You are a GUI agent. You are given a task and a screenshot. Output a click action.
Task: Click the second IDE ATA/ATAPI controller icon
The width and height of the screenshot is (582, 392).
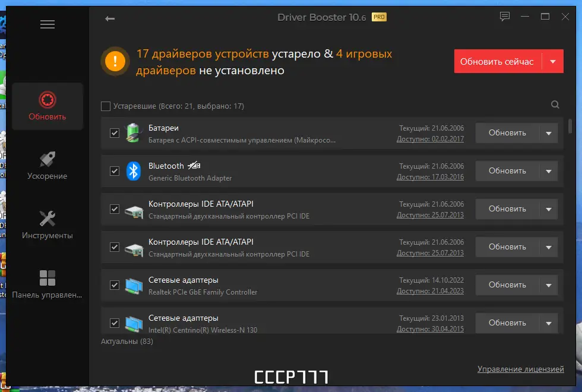pos(134,250)
